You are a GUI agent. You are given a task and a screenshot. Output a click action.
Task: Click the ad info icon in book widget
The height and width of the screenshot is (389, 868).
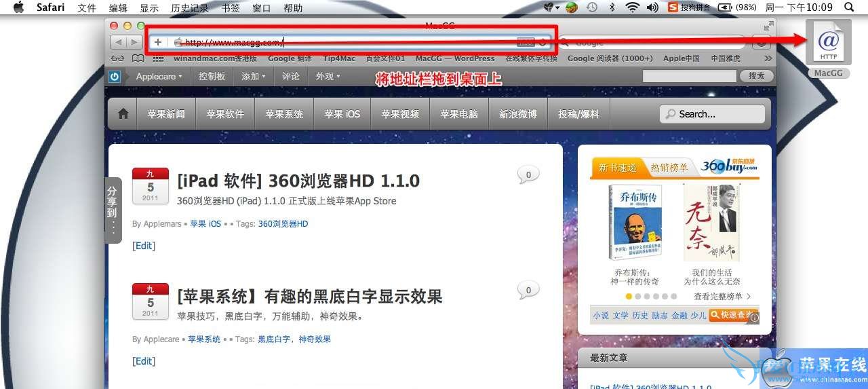(x=754, y=317)
